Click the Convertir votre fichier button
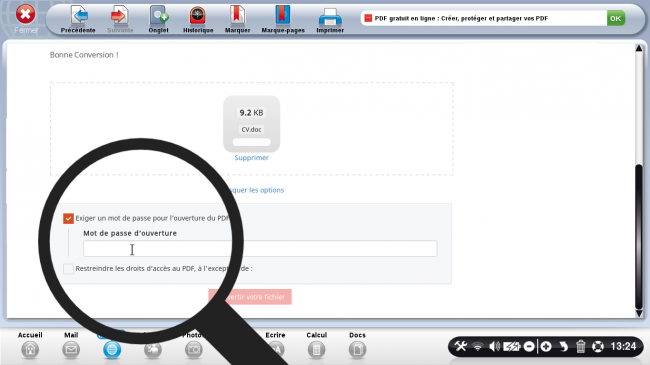This screenshot has width=650, height=365. [x=250, y=297]
